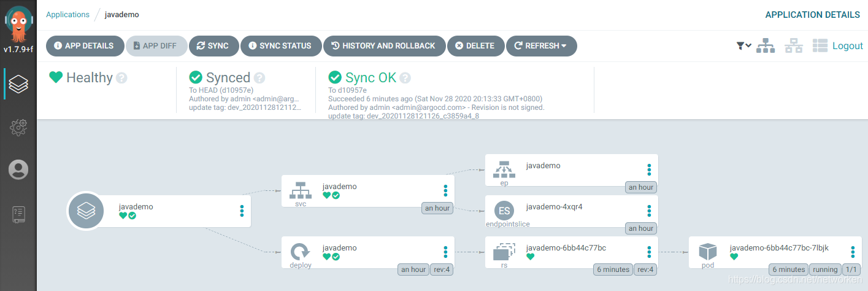Open the kebab menu on the javademo-4xqr4 node
The height and width of the screenshot is (291, 868).
(649, 211)
